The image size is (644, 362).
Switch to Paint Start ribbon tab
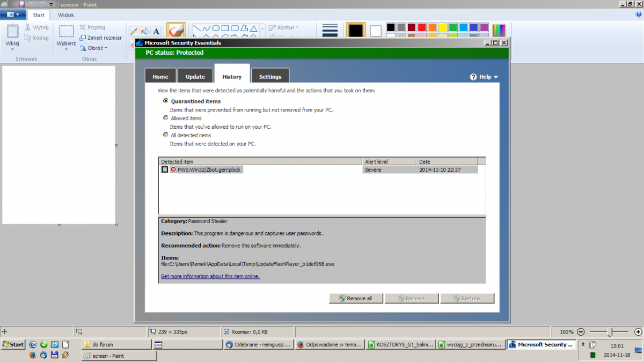[39, 15]
